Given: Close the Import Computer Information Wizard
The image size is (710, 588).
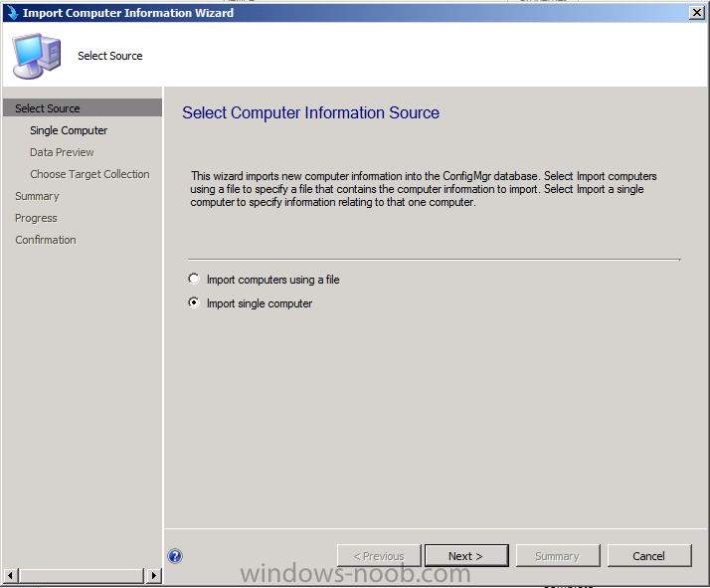Looking at the screenshot, I should [x=696, y=13].
